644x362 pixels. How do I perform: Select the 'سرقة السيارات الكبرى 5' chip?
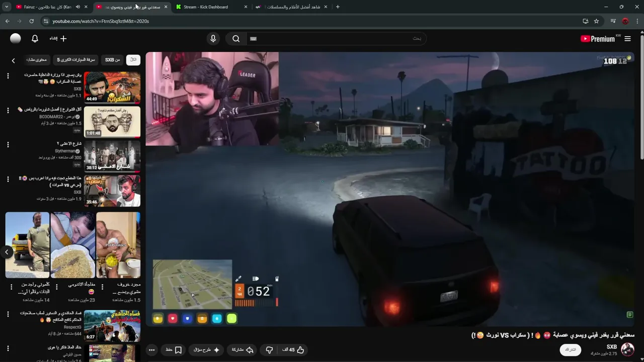(x=75, y=60)
